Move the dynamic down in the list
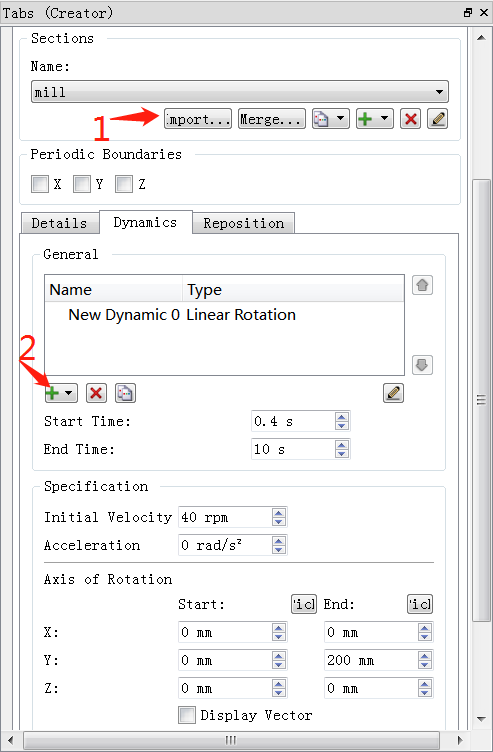 (x=422, y=365)
